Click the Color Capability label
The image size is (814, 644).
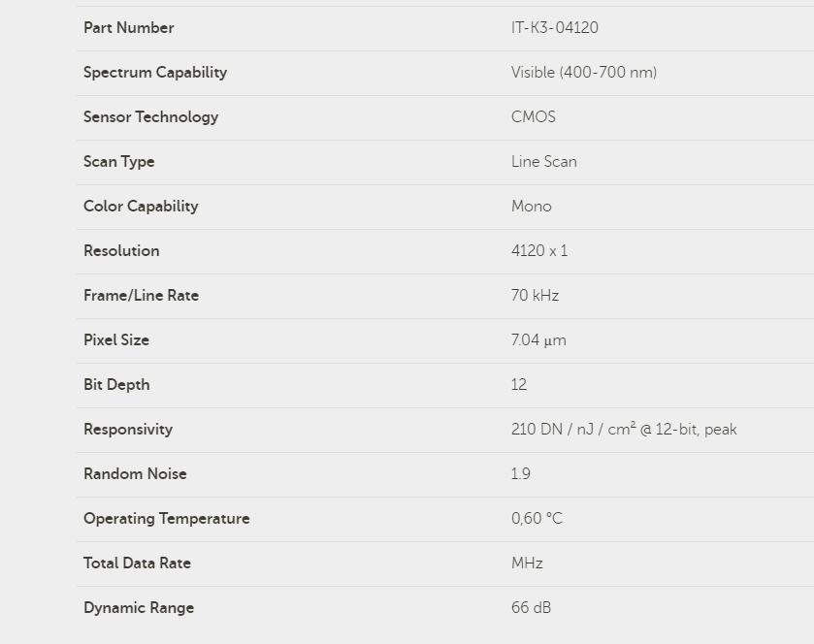tap(141, 207)
